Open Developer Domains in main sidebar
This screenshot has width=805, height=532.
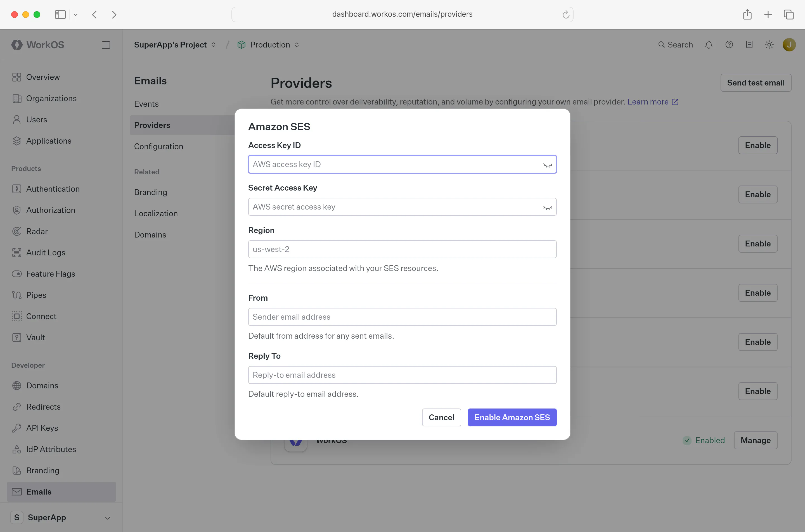(61, 386)
